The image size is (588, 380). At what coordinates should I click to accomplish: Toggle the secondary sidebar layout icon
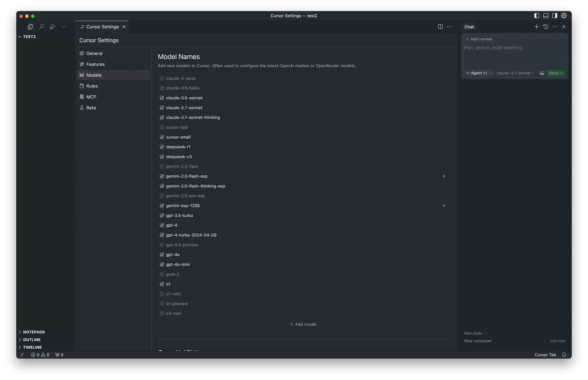555,16
